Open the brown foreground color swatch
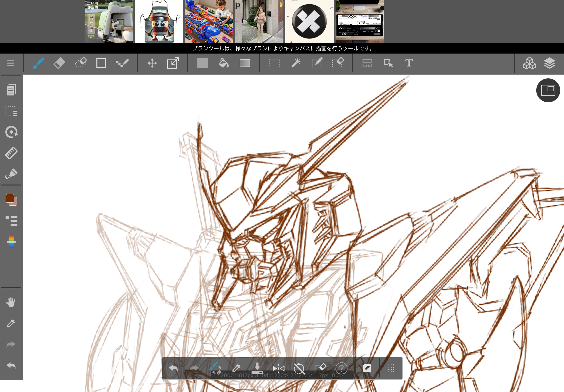This screenshot has width=564, height=392. coord(10,198)
